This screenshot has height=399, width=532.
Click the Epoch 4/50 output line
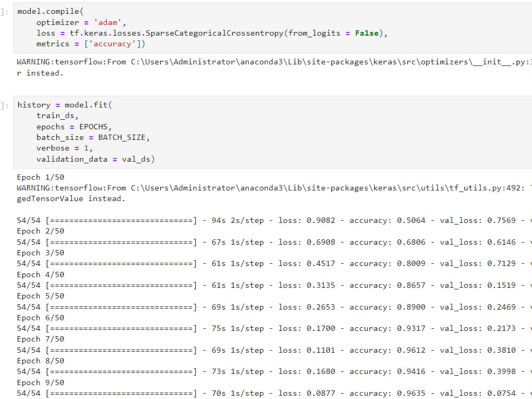[x=40, y=275]
